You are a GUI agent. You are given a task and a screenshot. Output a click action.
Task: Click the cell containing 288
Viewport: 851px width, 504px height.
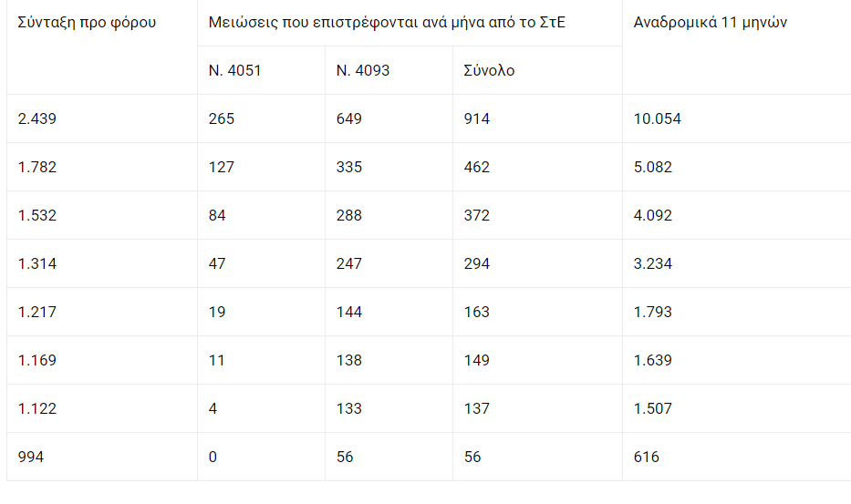pos(349,215)
